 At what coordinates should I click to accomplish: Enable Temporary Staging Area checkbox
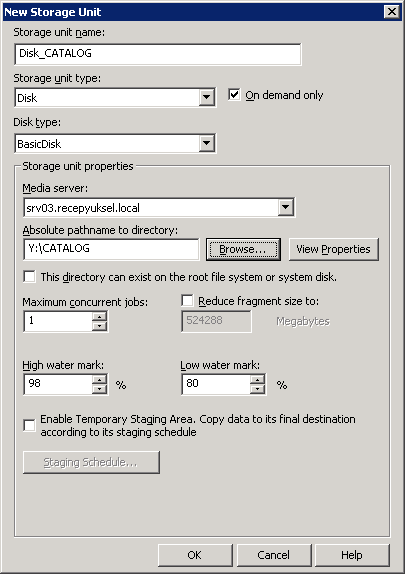tap(29, 425)
